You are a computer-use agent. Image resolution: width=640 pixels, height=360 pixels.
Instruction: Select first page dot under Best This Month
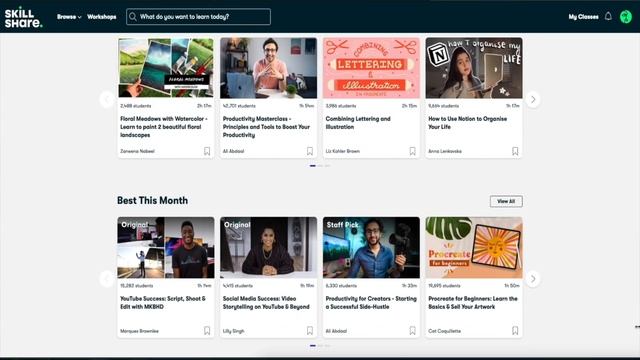(x=313, y=346)
